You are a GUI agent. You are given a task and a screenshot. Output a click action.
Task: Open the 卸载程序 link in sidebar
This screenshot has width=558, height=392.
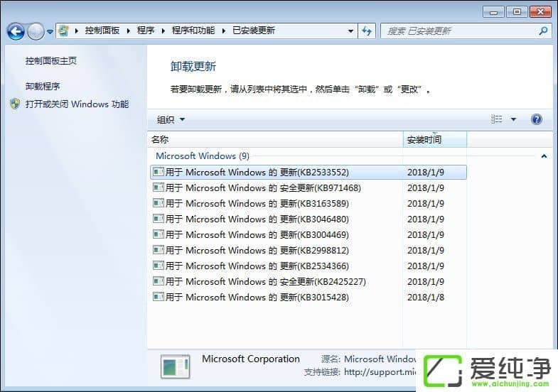[43, 87]
